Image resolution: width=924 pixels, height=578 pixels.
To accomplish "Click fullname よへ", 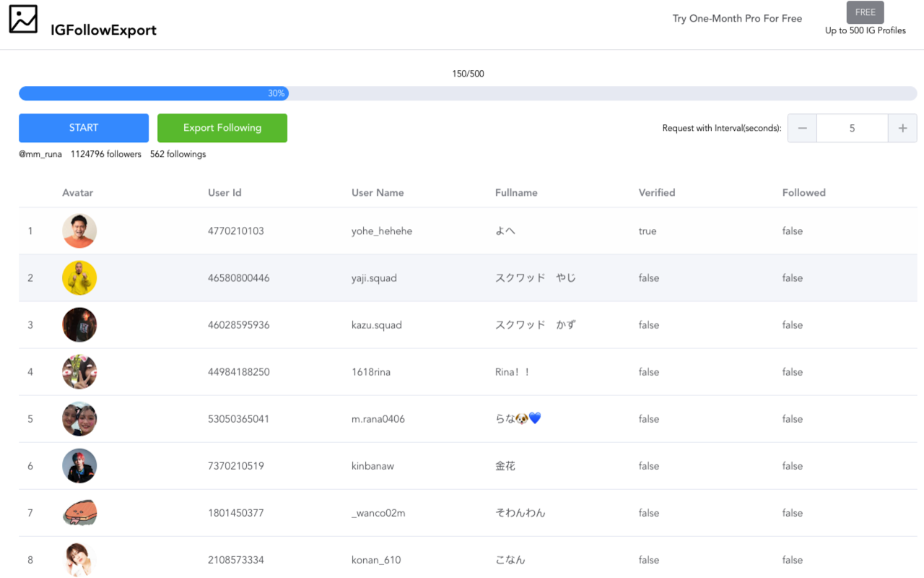I will (505, 231).
